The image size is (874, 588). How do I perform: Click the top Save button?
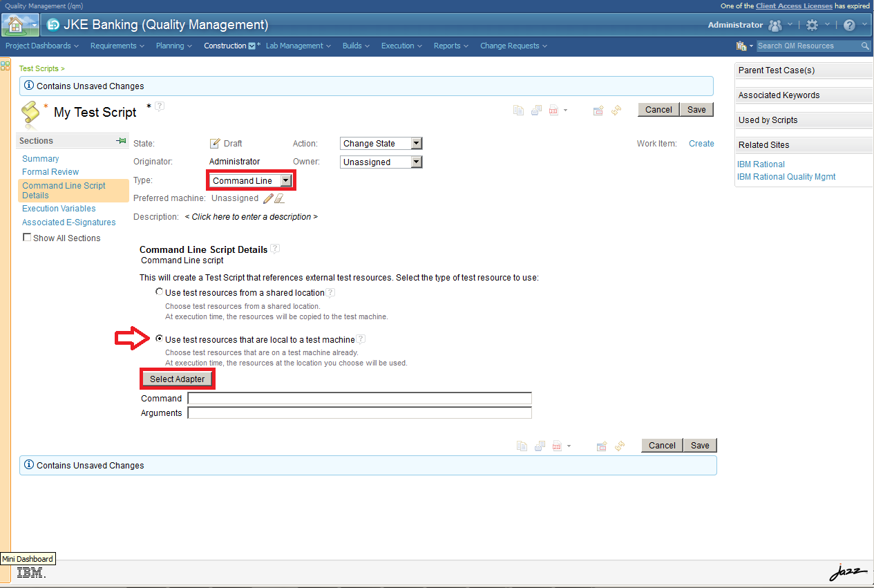click(x=696, y=110)
